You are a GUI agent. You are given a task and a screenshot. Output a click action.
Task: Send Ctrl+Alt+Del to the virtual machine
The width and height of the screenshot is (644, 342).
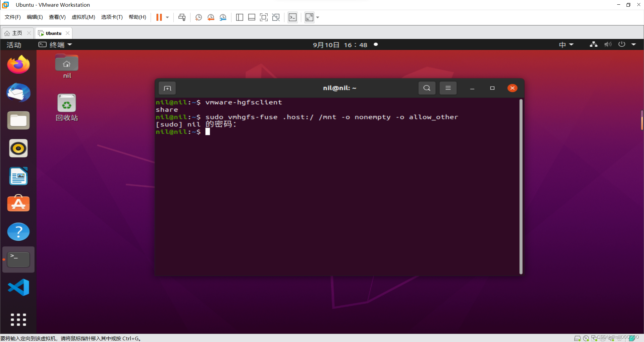[x=182, y=17]
